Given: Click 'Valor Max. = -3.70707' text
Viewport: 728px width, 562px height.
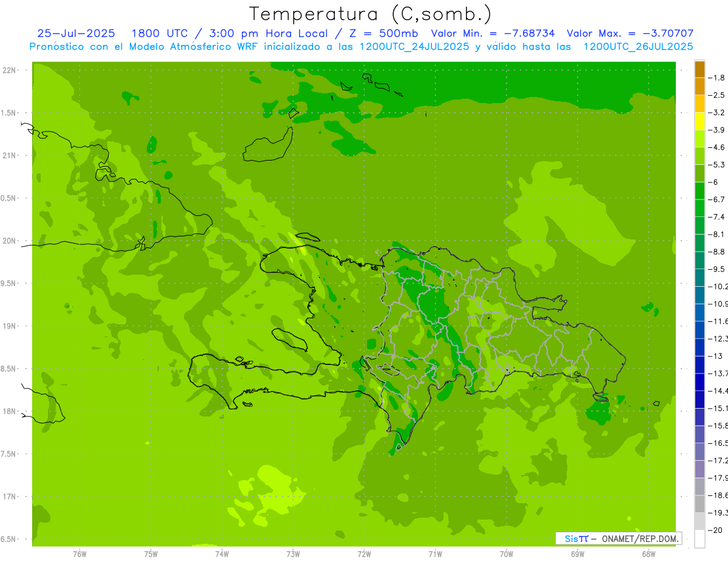Looking at the screenshot, I should pos(630,33).
